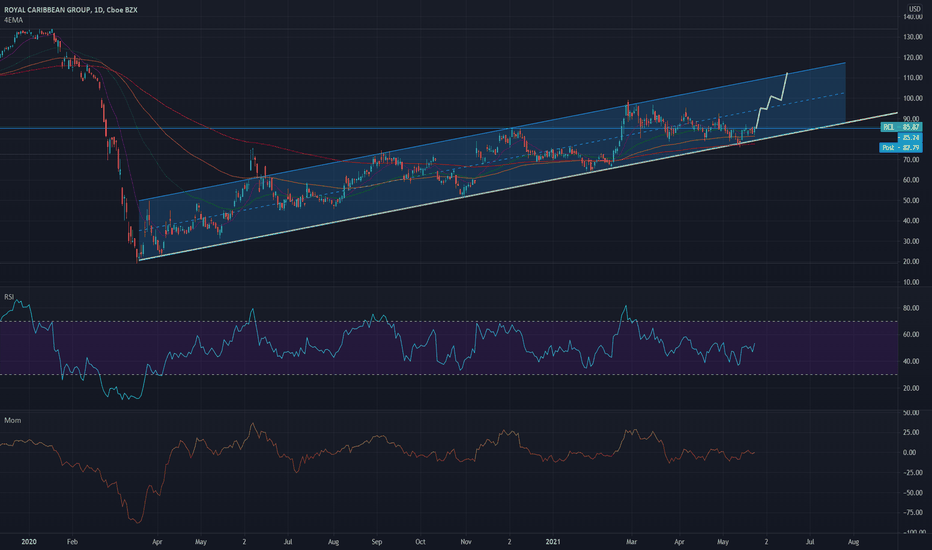Click the 2021 label on the time axis
The image size is (932, 550).
coord(553,542)
